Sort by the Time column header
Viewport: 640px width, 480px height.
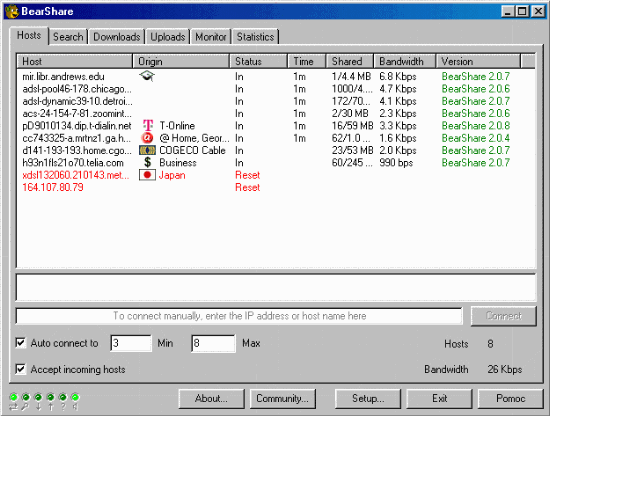[307, 61]
